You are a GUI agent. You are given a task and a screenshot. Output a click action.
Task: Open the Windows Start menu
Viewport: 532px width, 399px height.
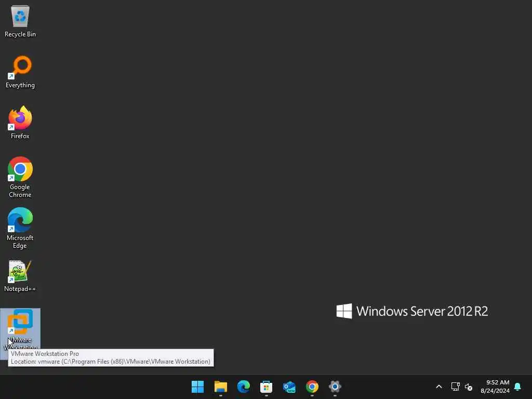coord(197,387)
